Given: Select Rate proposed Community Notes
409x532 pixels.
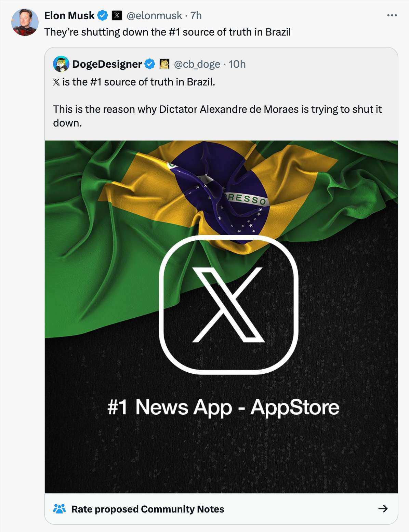Looking at the screenshot, I should 148,509.
